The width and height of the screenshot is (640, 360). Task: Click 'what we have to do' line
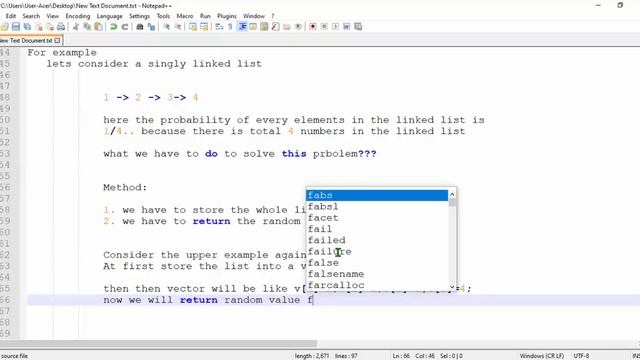click(x=240, y=154)
